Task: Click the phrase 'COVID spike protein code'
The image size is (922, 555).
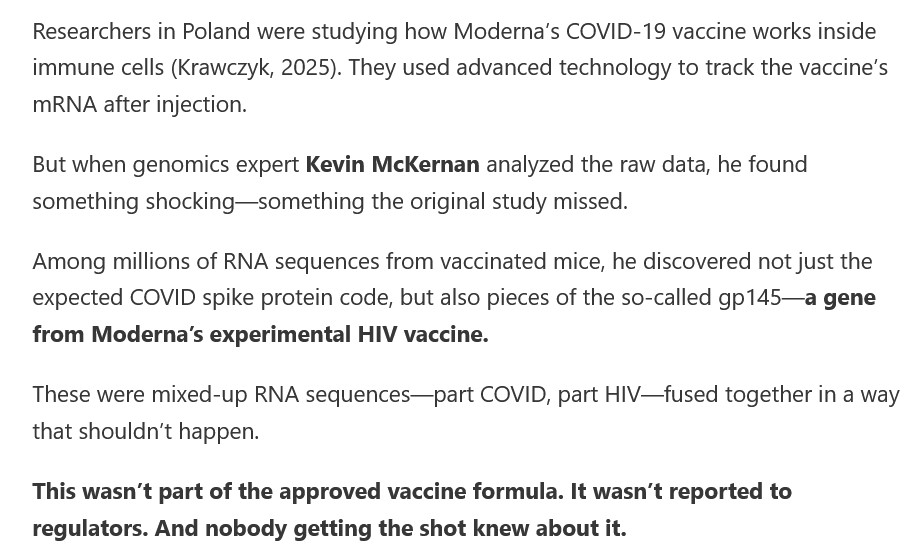Action: pos(260,298)
